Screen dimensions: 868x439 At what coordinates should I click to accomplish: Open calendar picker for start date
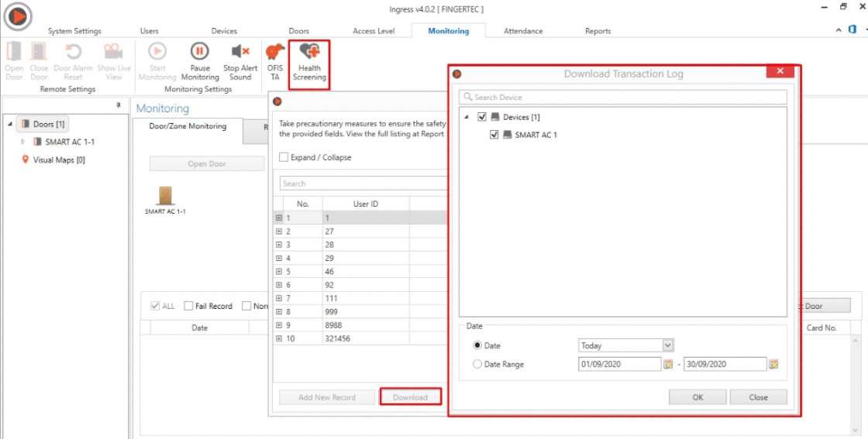(x=668, y=364)
